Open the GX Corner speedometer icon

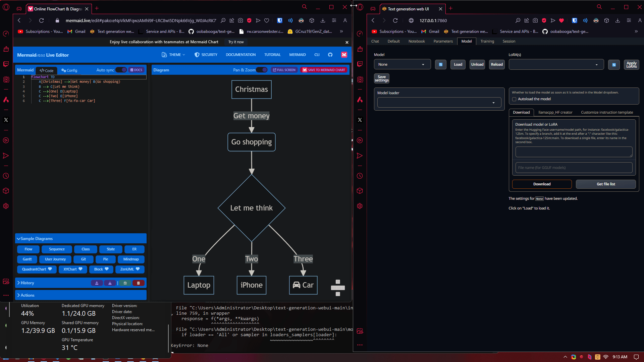click(6, 34)
